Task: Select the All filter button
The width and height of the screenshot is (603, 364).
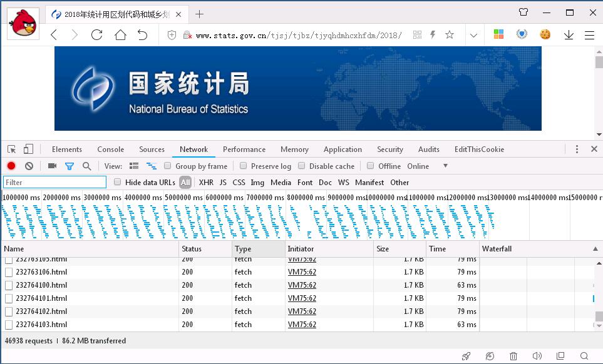Action: (185, 183)
